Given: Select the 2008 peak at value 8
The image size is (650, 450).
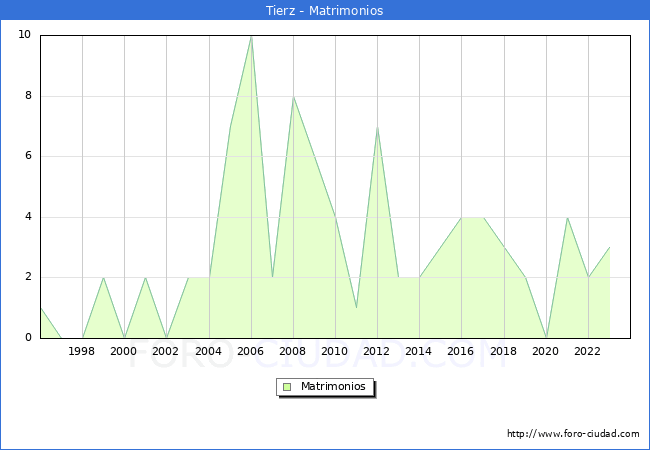Looking at the screenshot, I should coord(293,96).
